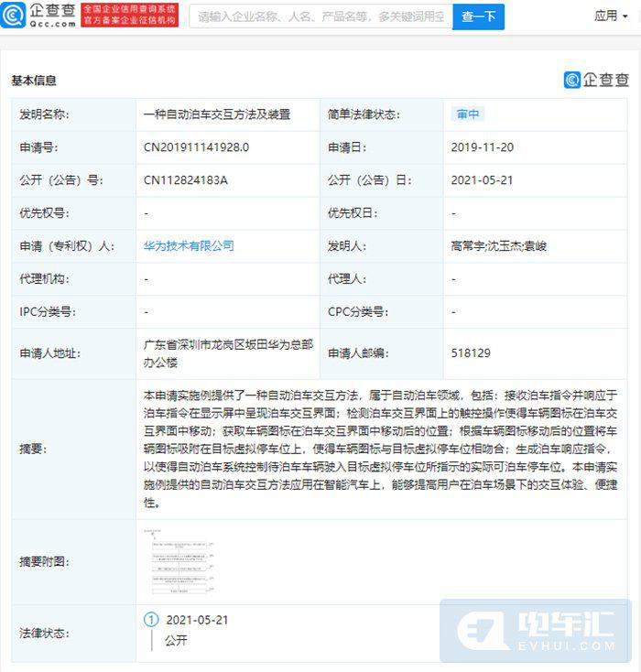Image resolution: width=641 pixels, height=672 pixels.
Task: Open the 应用 dropdown menu
Action: [x=611, y=16]
